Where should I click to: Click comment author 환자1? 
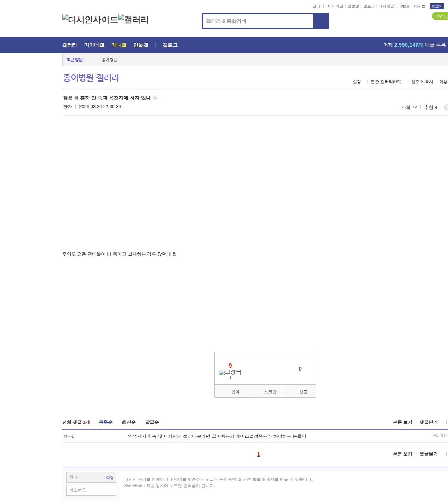(69, 436)
